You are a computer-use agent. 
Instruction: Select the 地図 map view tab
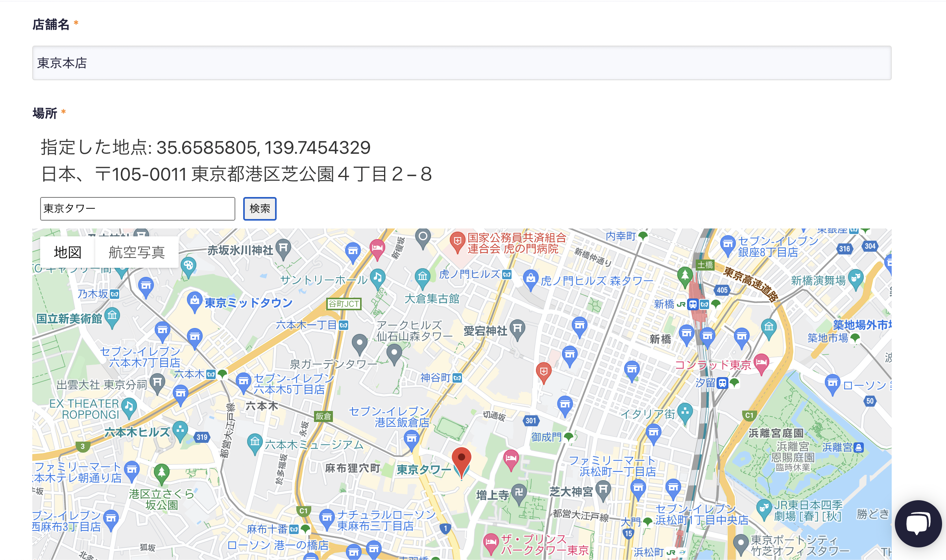tap(68, 252)
